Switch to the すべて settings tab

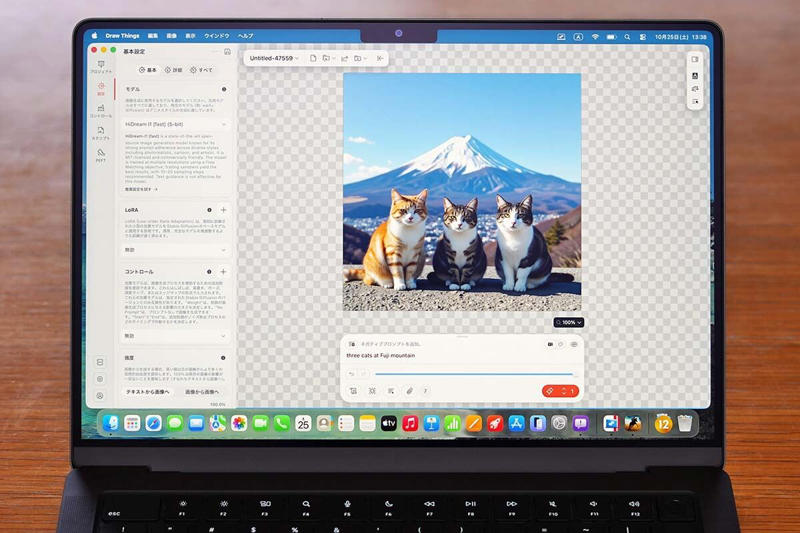pos(201,70)
